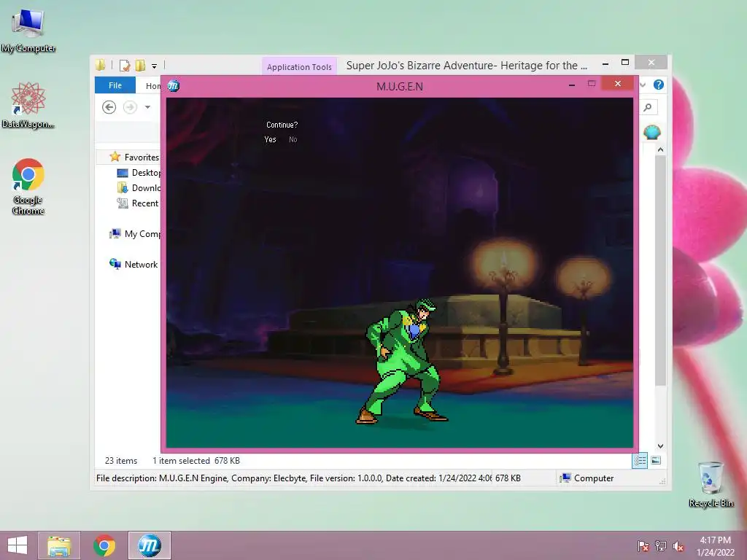
Task: Switch to Details view layout icon
Action: point(640,461)
